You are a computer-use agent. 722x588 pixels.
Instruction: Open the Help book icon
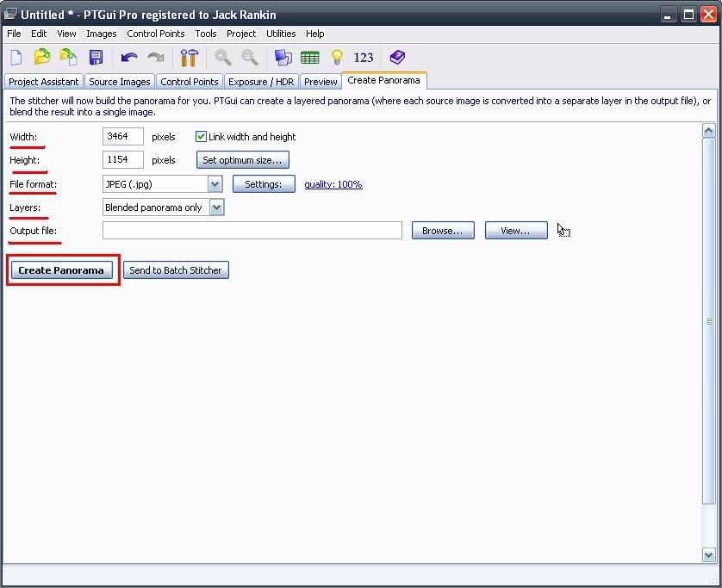(x=397, y=58)
